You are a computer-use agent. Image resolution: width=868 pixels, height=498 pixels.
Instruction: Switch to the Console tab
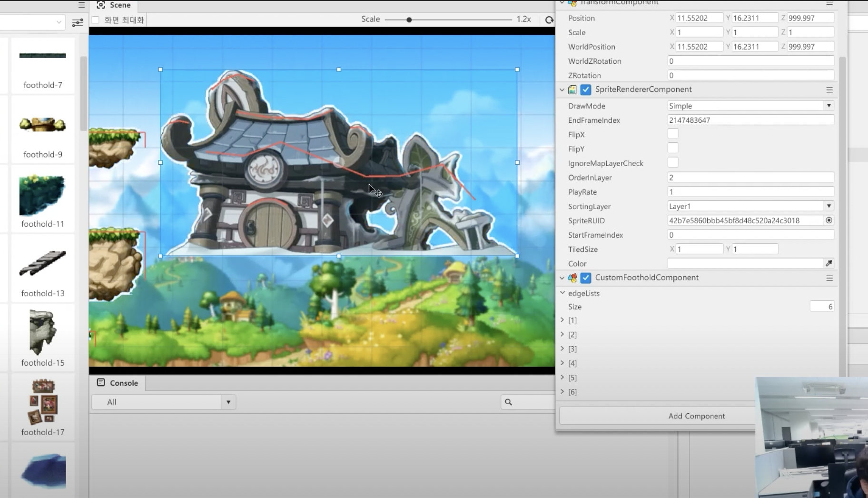(118, 383)
